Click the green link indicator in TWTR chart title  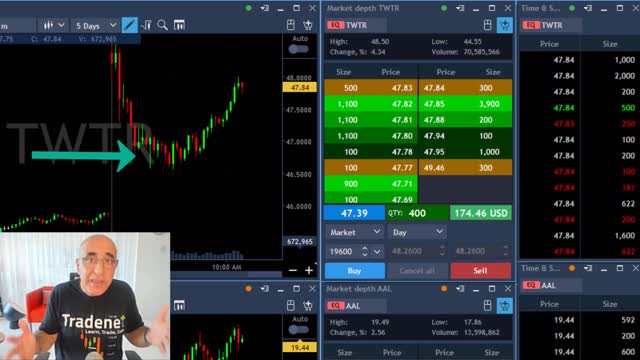point(248,8)
